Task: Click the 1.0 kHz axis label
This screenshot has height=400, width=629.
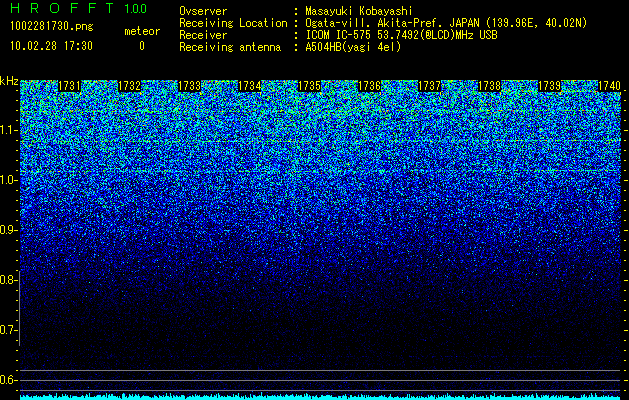Action: pos(8,180)
